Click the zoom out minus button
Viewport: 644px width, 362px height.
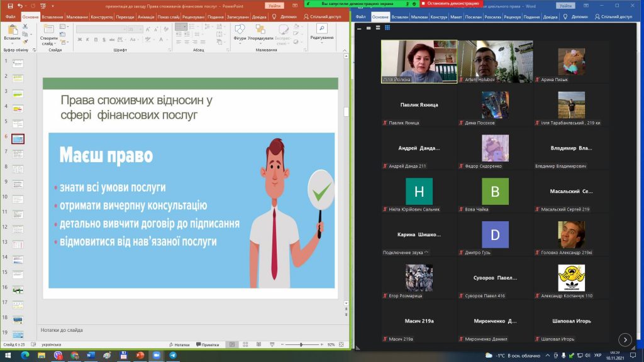point(282,345)
